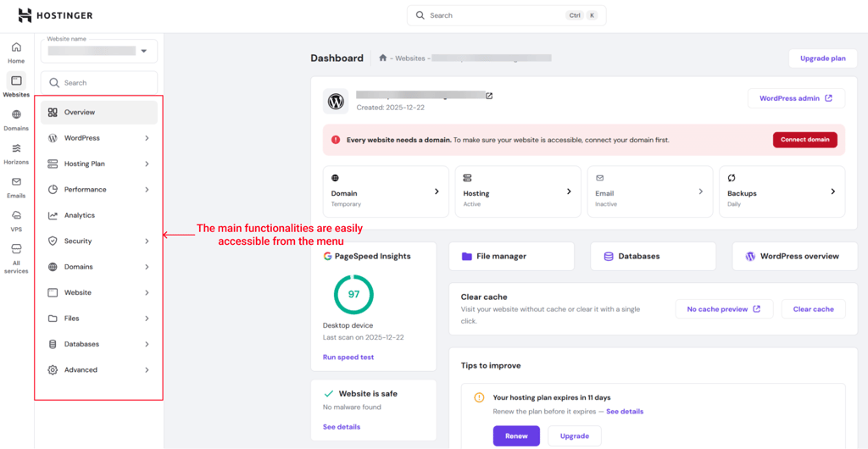This screenshot has height=449, width=868.
Task: Click the Databases stack icon on card
Action: [x=609, y=256]
